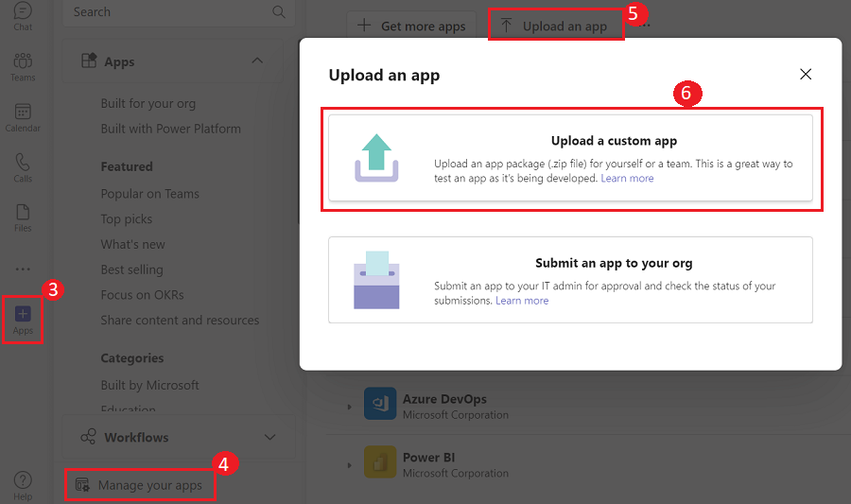Click the ballot box submit illustration
The image size is (851, 504).
point(376,280)
